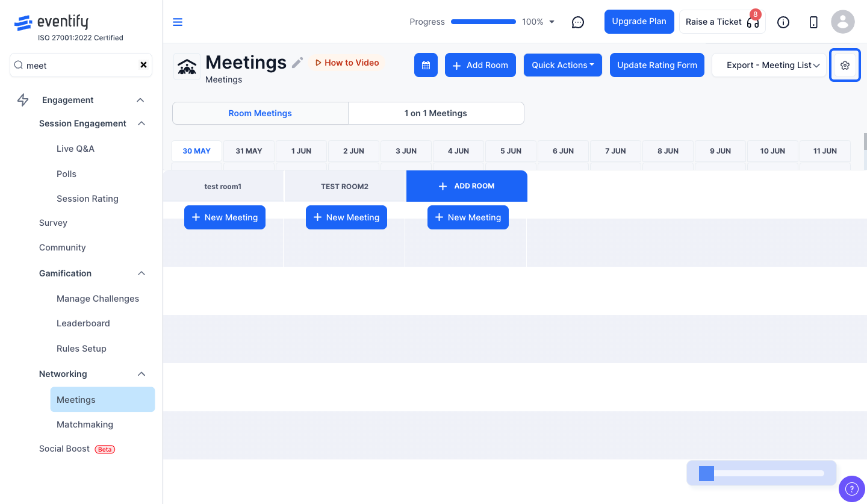Open the user profile avatar
The width and height of the screenshot is (867, 504).
tap(843, 22)
